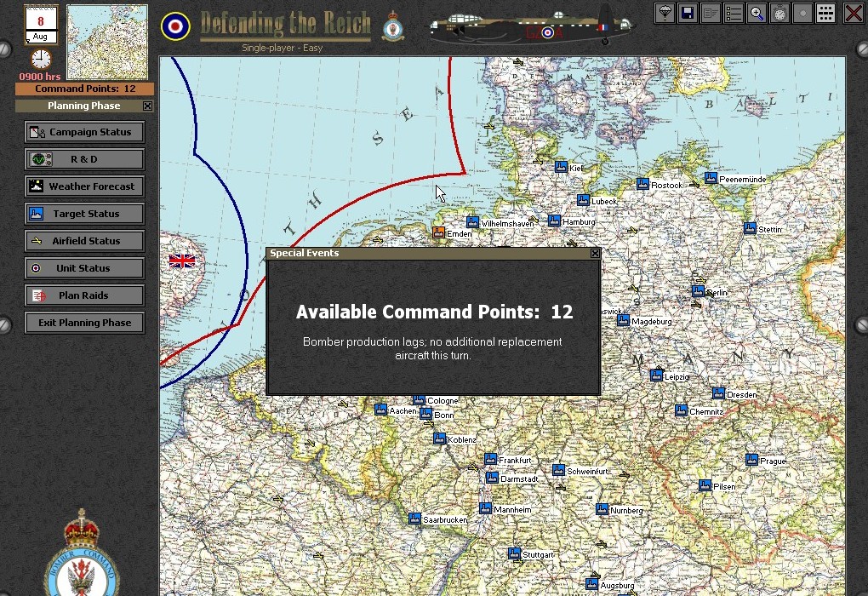Open the R & D screen
Image resolution: width=868 pixels, height=596 pixels.
(x=85, y=159)
